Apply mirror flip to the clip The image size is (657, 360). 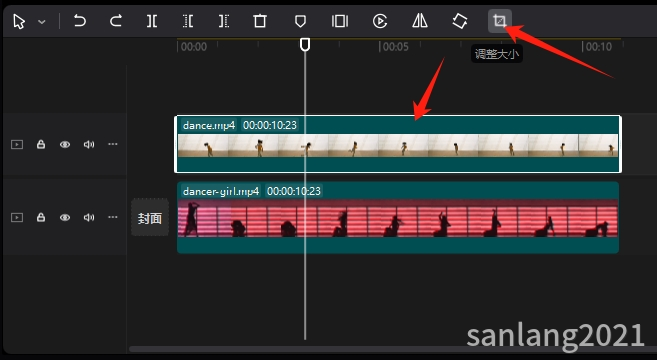point(419,21)
